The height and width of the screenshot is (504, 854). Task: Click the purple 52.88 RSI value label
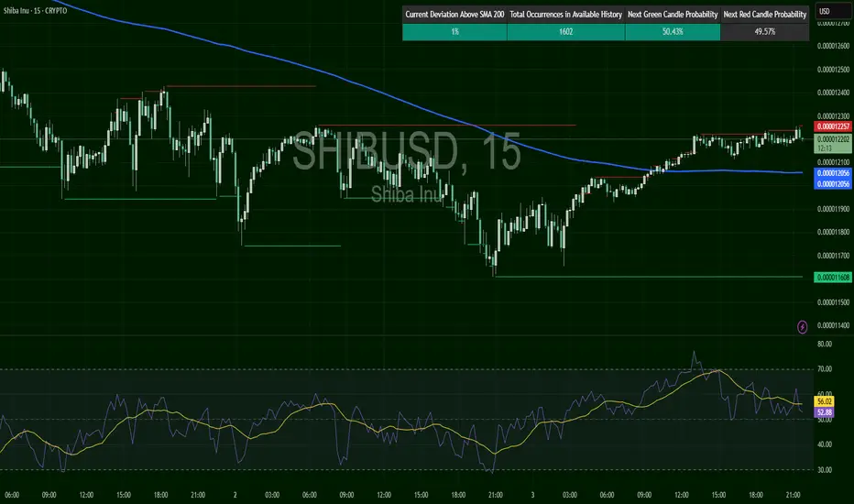click(x=824, y=412)
